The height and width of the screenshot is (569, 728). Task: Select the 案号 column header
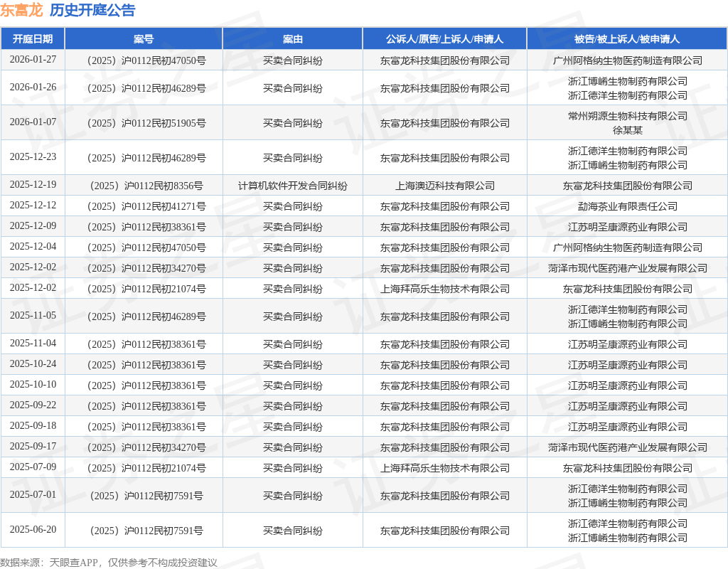pyautogui.click(x=144, y=39)
